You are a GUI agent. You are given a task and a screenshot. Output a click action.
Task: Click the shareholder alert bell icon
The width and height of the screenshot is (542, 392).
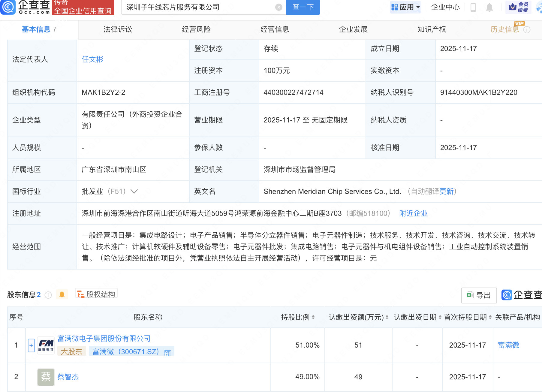(x=62, y=294)
